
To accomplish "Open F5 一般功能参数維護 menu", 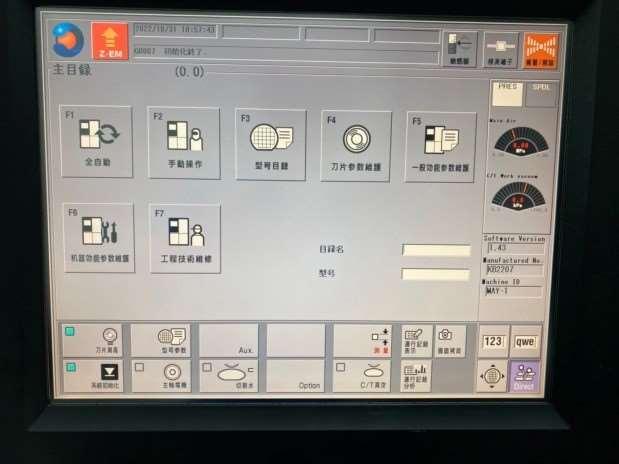I will click(x=441, y=147).
